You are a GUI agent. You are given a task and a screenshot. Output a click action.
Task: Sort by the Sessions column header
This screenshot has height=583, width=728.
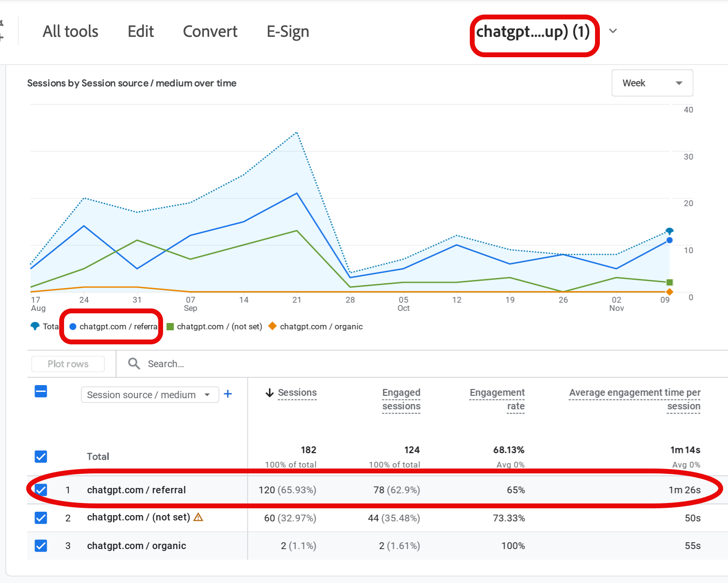(297, 393)
